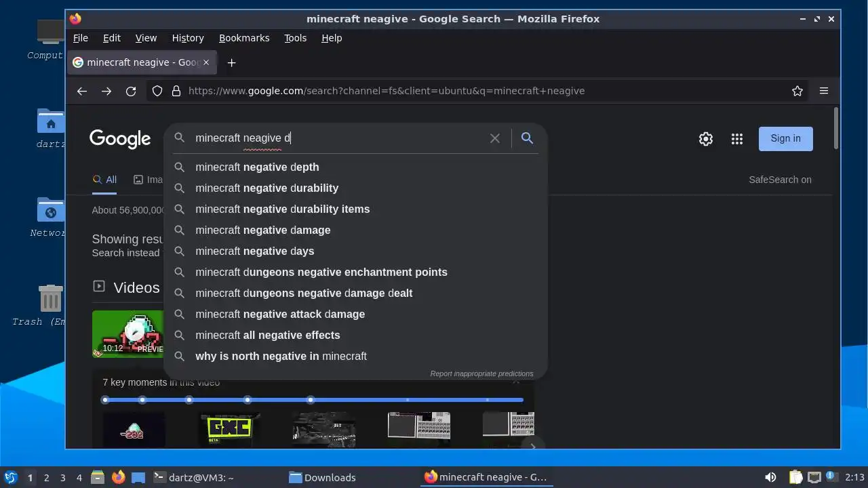This screenshot has width=868, height=488.
Task: Open the site security padlock icon
Action: 176,91
